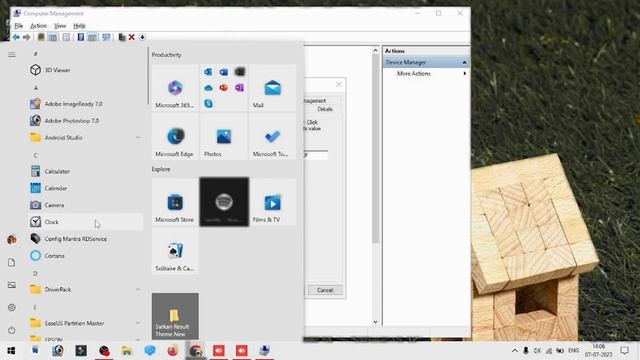The height and width of the screenshot is (360, 640).
Task: Open the Films & TV tile
Action: click(x=272, y=202)
